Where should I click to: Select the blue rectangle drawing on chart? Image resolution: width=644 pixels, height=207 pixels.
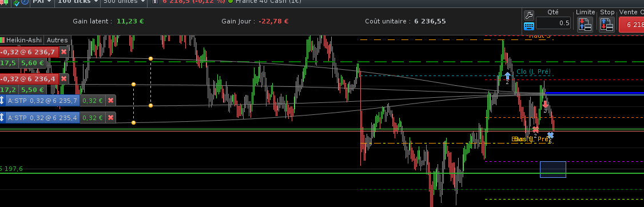pos(553,170)
